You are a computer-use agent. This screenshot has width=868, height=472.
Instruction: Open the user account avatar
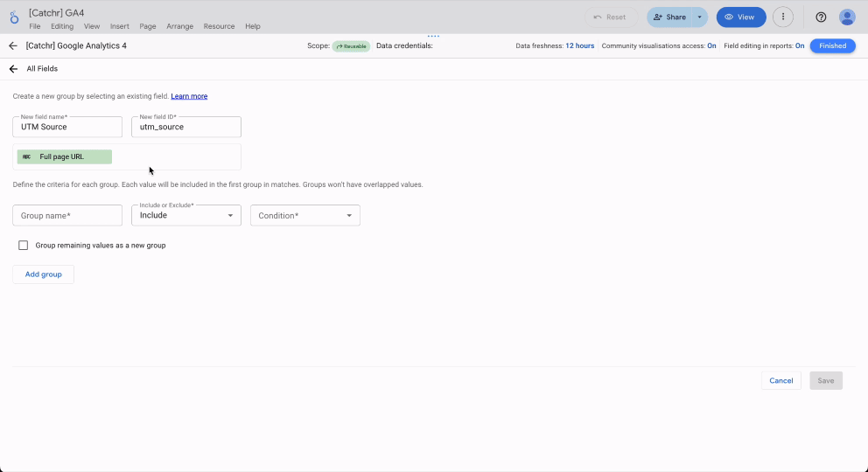point(847,17)
